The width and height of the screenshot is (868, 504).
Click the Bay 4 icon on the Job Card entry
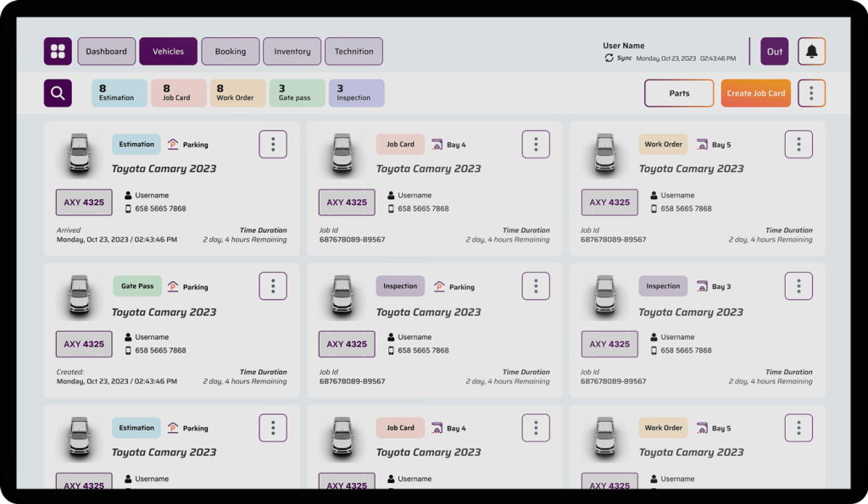point(438,144)
